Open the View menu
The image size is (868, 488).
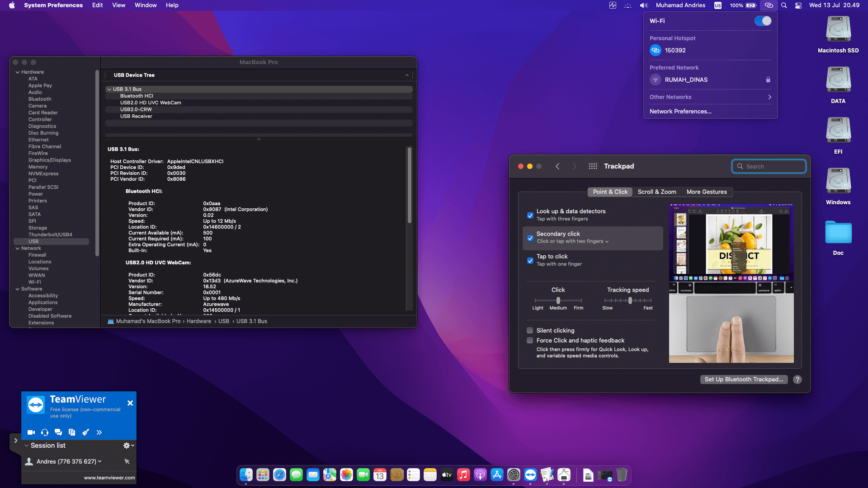[x=118, y=5]
